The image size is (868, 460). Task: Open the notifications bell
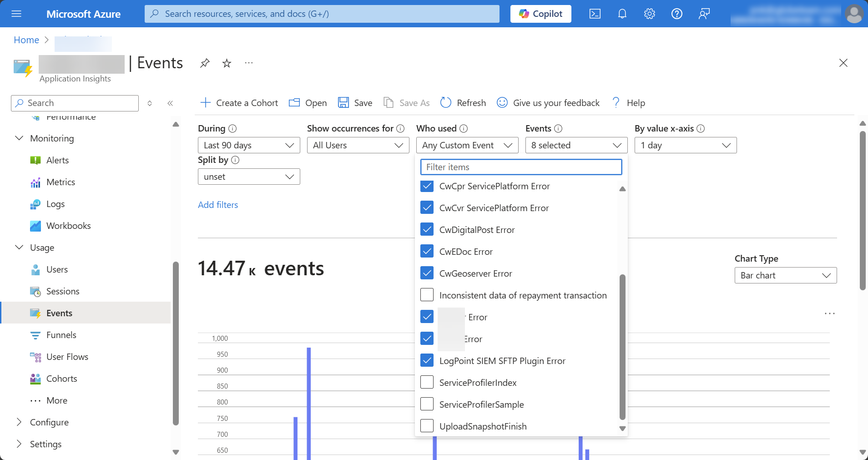622,14
